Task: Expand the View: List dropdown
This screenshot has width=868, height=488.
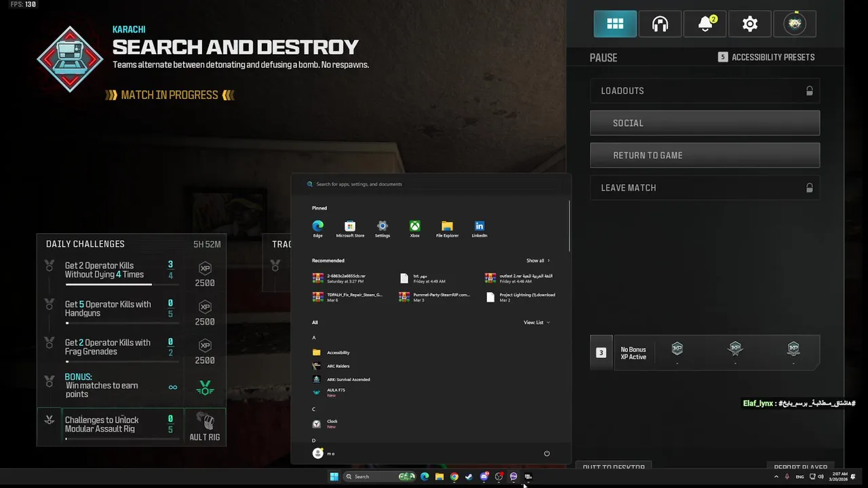Action: point(536,323)
